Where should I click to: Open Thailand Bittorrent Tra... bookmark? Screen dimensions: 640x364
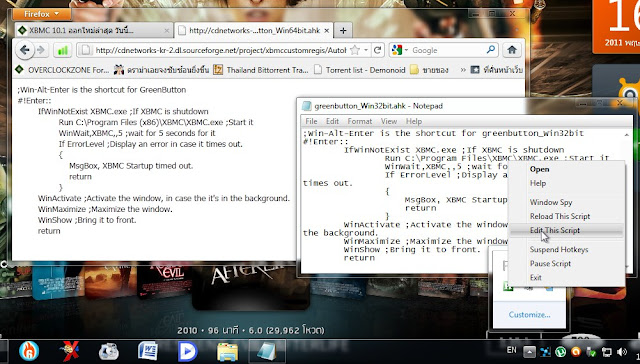[x=261, y=70]
